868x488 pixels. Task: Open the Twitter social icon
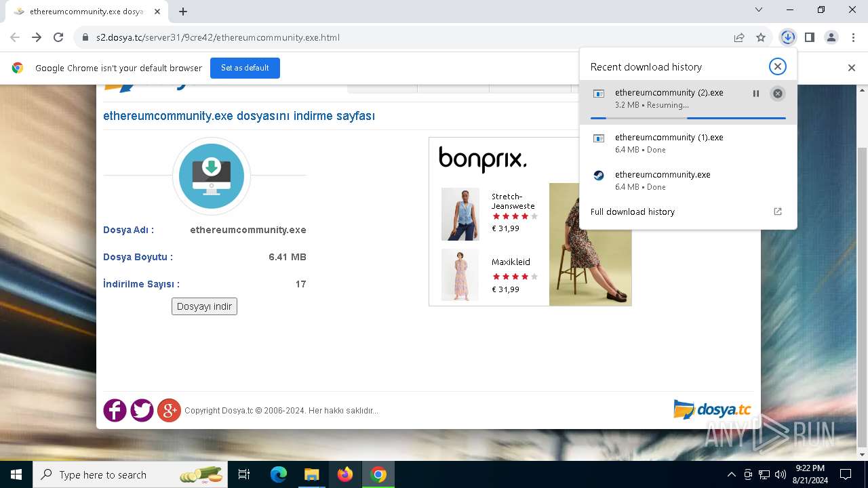(142, 410)
